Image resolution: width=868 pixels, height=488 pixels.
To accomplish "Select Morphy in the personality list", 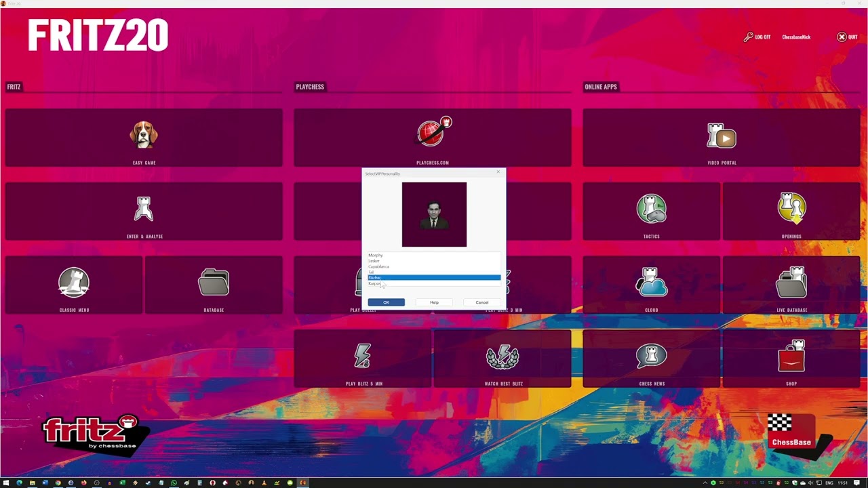I will click(434, 255).
